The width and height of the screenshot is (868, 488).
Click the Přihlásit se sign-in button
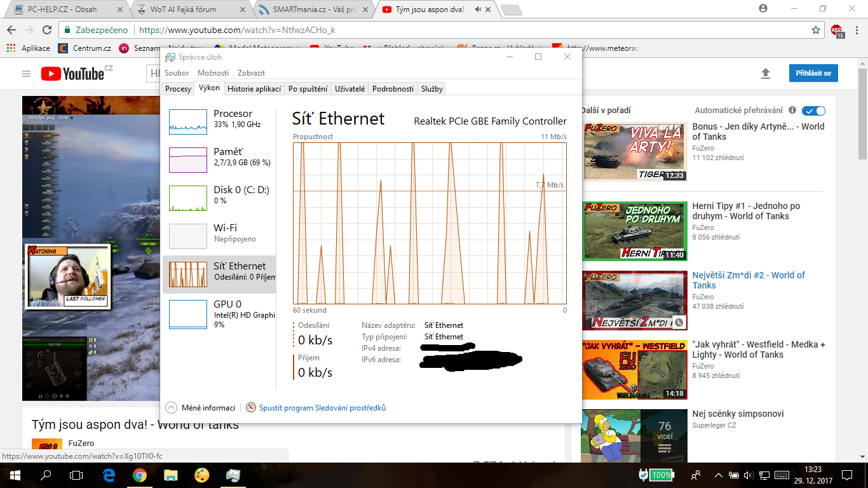pos(813,73)
